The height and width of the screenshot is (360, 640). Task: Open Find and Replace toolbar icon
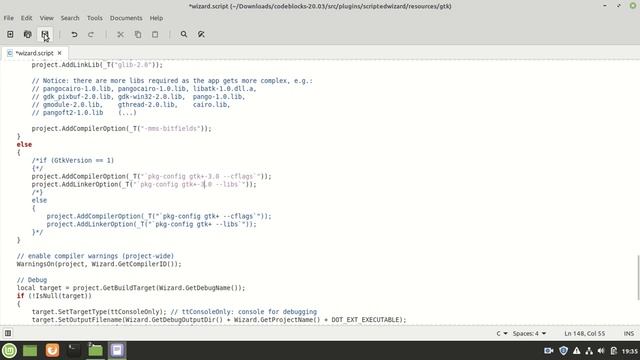pos(201,34)
